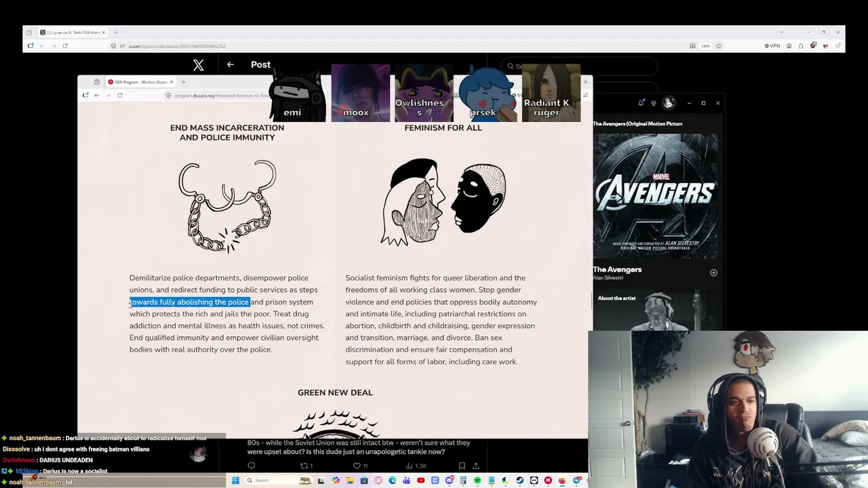868x488 pixels.
Task: Click the End Mass Incarceration heading
Action: (227, 133)
